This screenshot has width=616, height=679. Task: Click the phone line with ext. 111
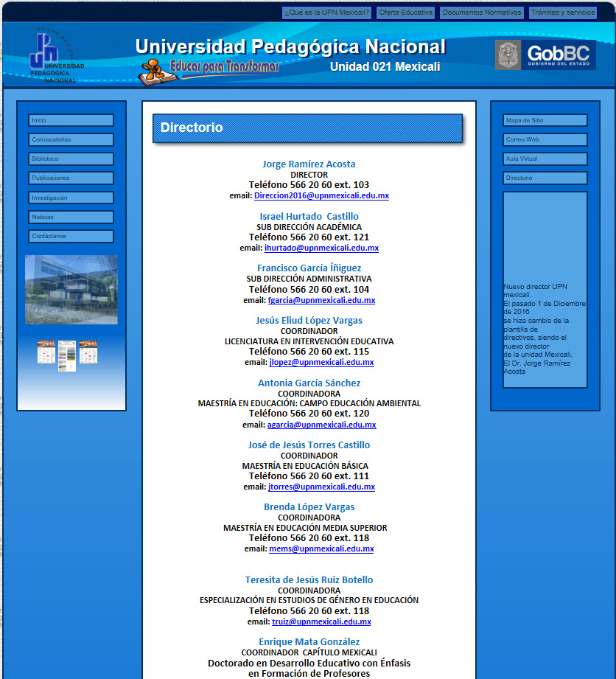point(309,476)
